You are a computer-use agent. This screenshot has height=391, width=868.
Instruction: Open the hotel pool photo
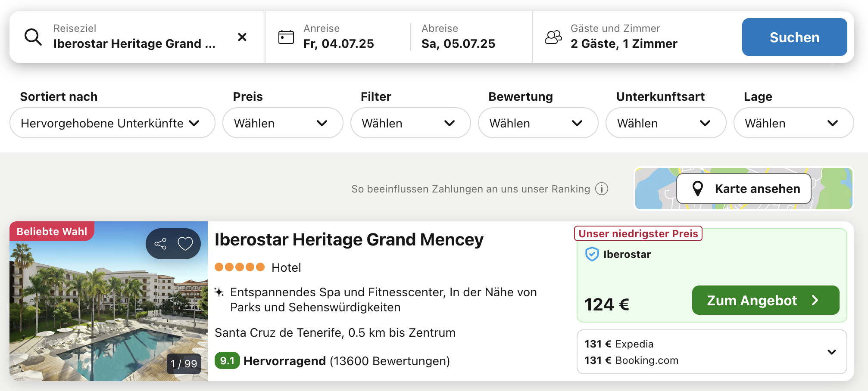[109, 301]
